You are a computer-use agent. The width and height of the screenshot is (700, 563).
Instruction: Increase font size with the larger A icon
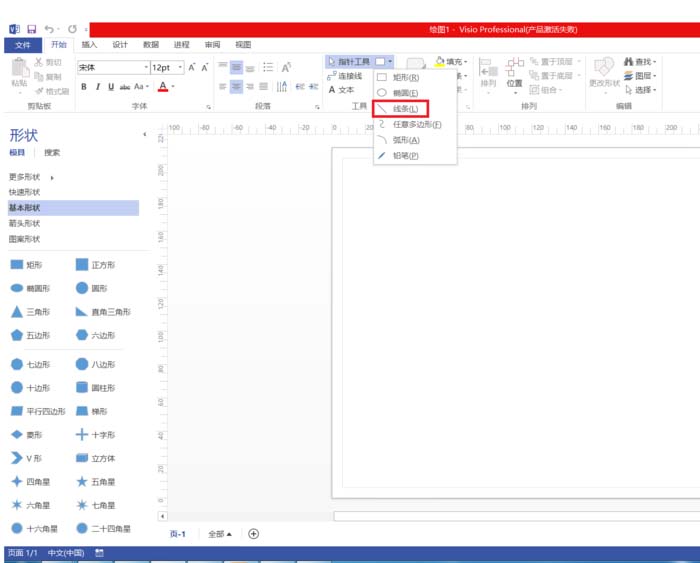tap(192, 67)
